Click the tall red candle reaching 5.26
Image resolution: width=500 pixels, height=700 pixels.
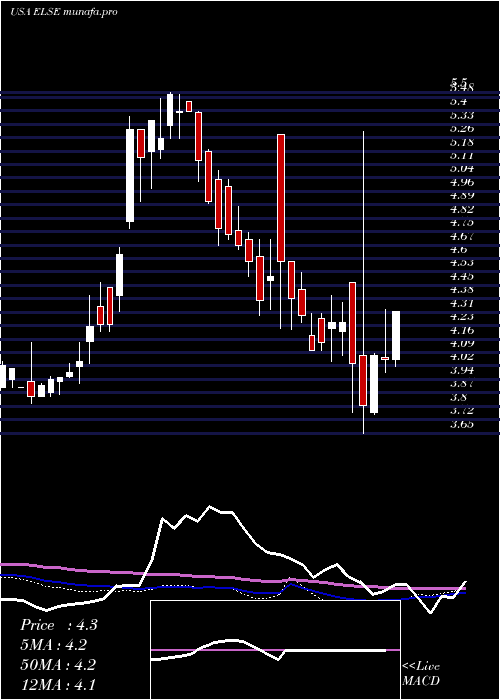click(281, 198)
